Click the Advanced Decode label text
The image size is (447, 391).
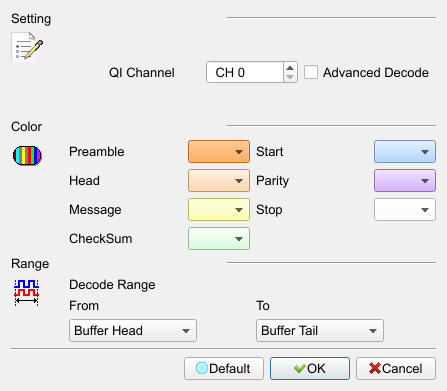pos(376,72)
